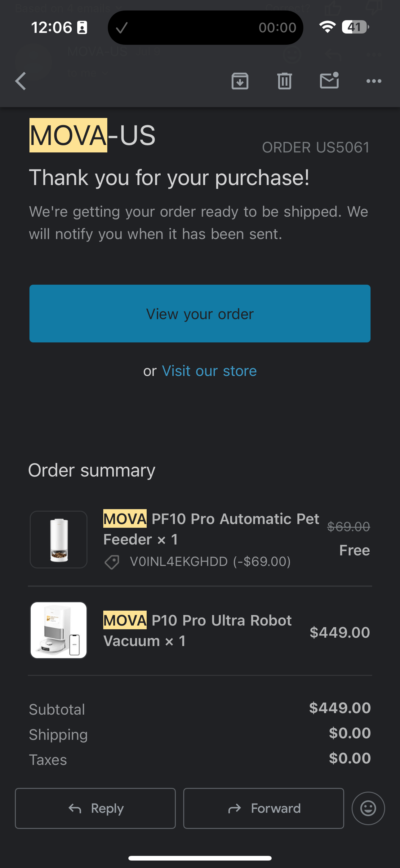Tap the back arrow to leave email
This screenshot has width=400, height=868.
coord(21,81)
